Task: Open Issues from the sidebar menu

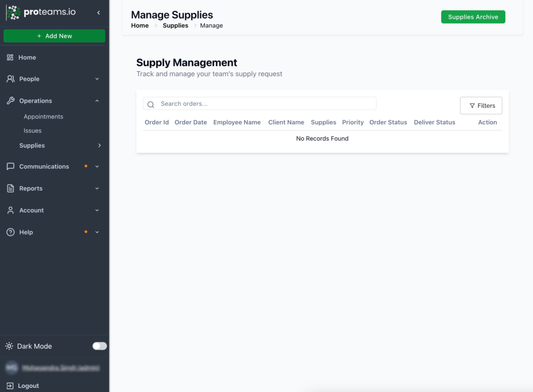Action: (x=32, y=130)
